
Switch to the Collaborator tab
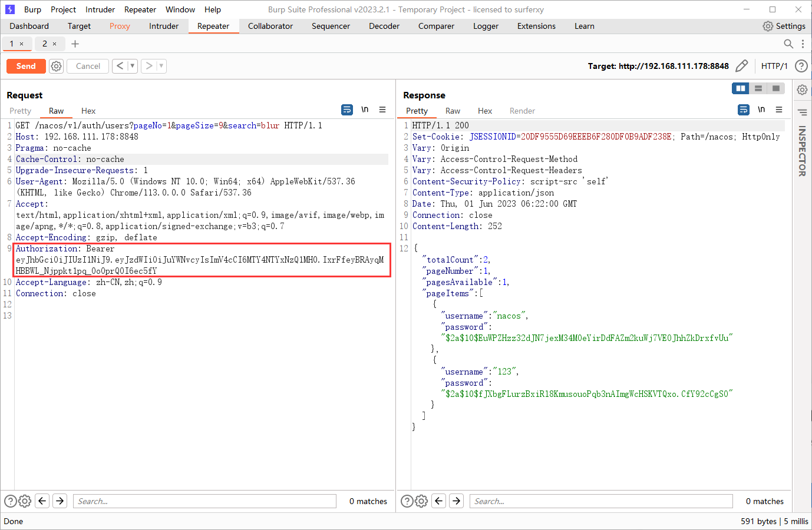pos(270,26)
